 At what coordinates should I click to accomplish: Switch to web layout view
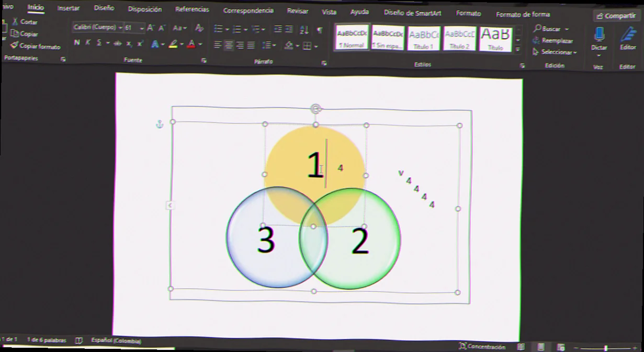pyautogui.click(x=561, y=347)
